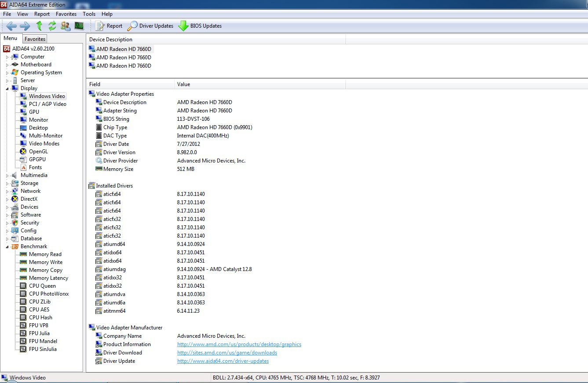The width and height of the screenshot is (588, 383).
Task: Open the sites.amd.com Driver Download link
Action: (227, 353)
